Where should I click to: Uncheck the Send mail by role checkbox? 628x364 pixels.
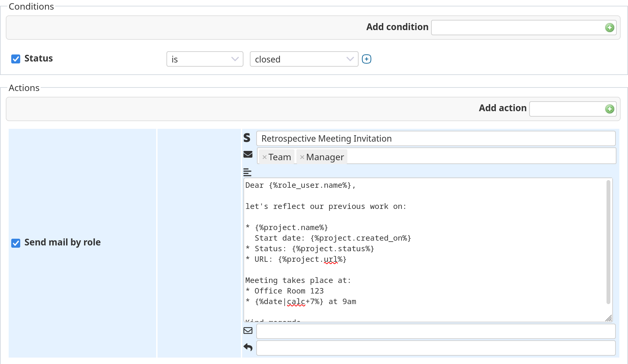pos(16,243)
